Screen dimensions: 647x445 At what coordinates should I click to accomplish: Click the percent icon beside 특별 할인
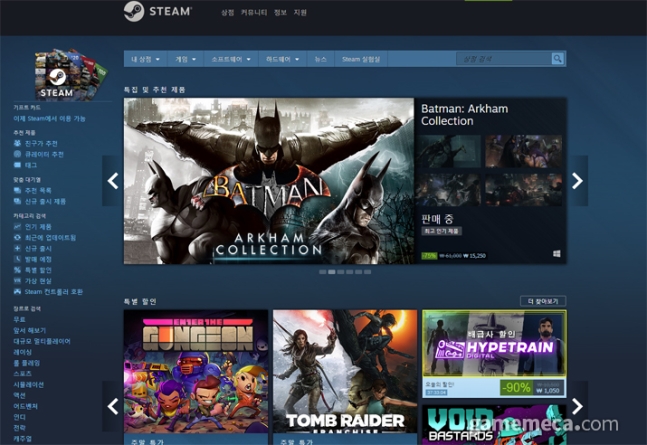pyautogui.click(x=17, y=270)
